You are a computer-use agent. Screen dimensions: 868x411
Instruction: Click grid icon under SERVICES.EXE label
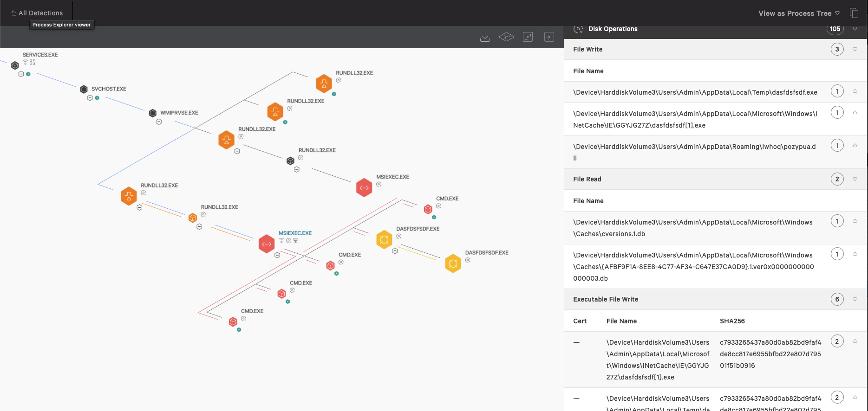(33, 62)
